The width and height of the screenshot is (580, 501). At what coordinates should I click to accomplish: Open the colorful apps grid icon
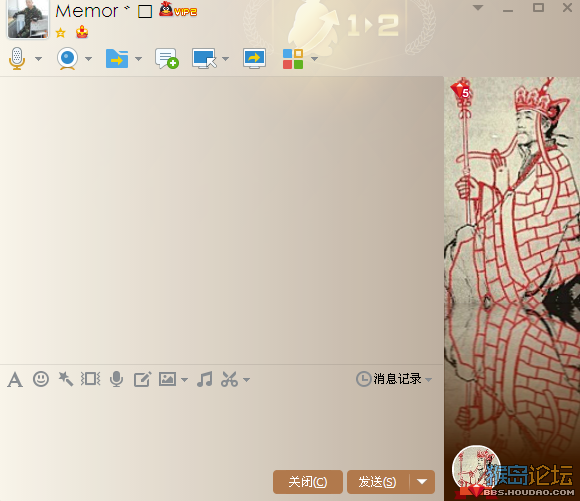click(293, 59)
